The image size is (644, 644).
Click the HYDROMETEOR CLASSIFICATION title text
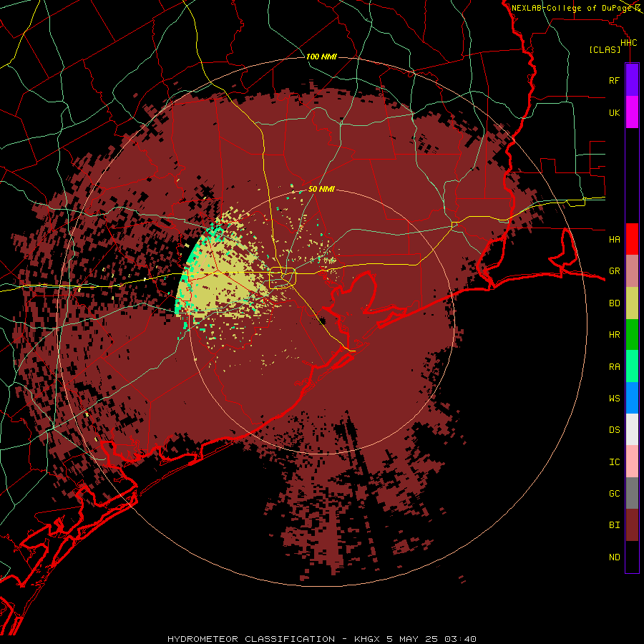pyautogui.click(x=251, y=639)
